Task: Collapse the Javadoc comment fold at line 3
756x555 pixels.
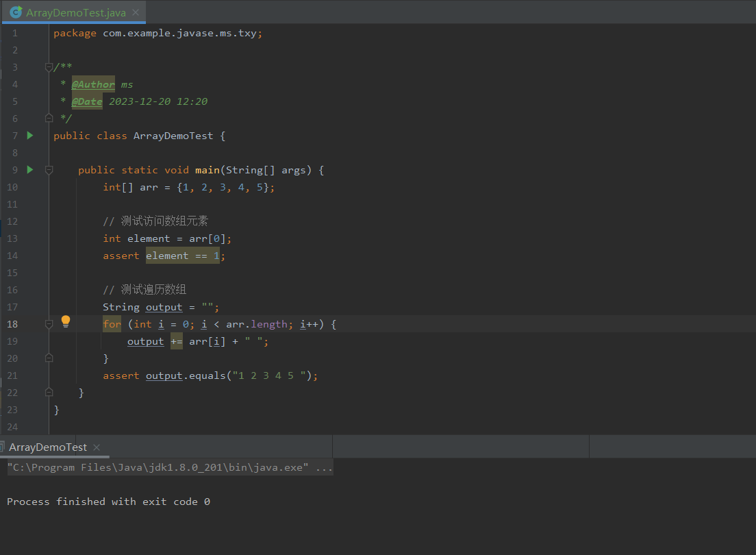Action: coord(49,67)
